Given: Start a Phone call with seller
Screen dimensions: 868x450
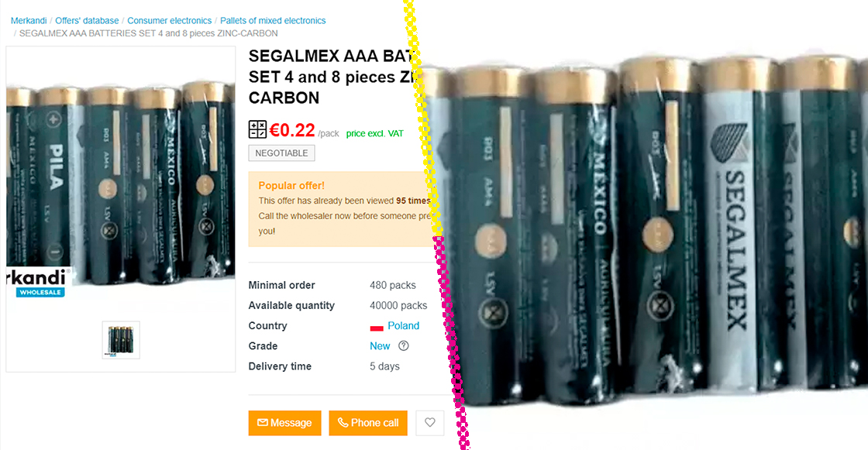Looking at the screenshot, I should [x=368, y=423].
